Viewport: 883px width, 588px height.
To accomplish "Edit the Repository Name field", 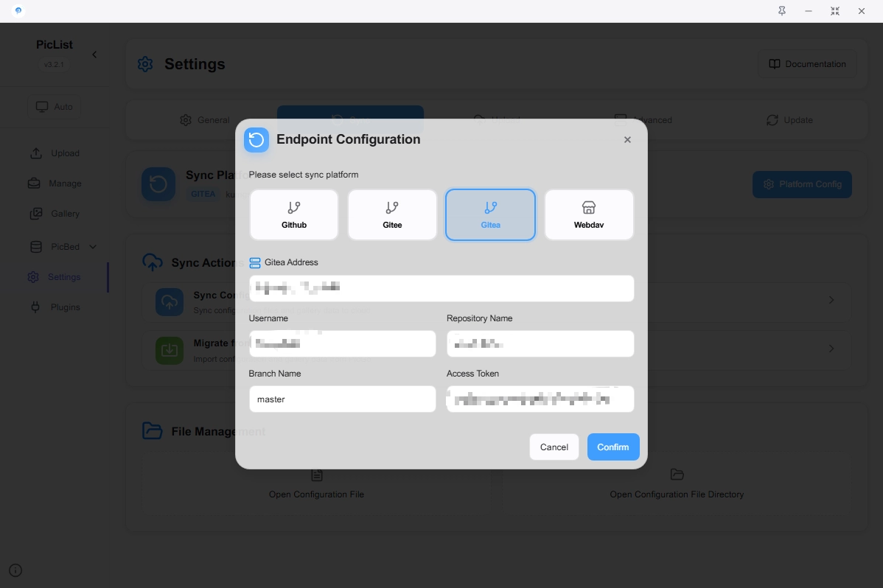I will [540, 343].
